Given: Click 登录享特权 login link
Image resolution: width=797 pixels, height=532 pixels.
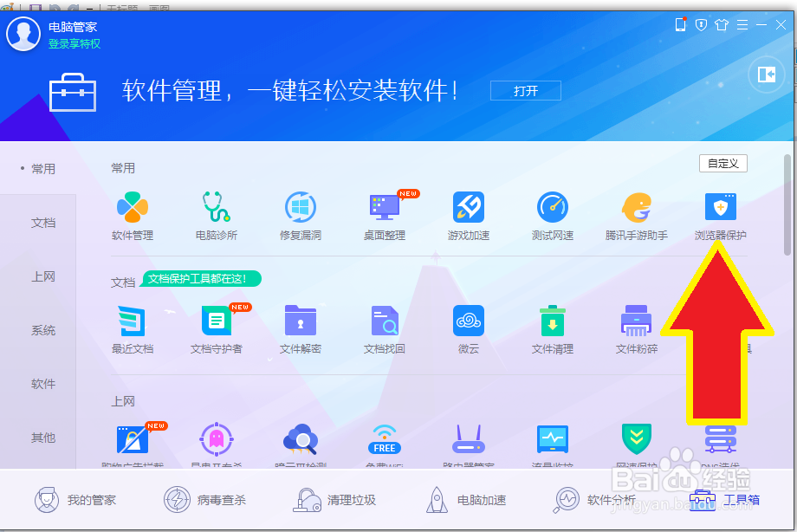Looking at the screenshot, I should tap(75, 43).
